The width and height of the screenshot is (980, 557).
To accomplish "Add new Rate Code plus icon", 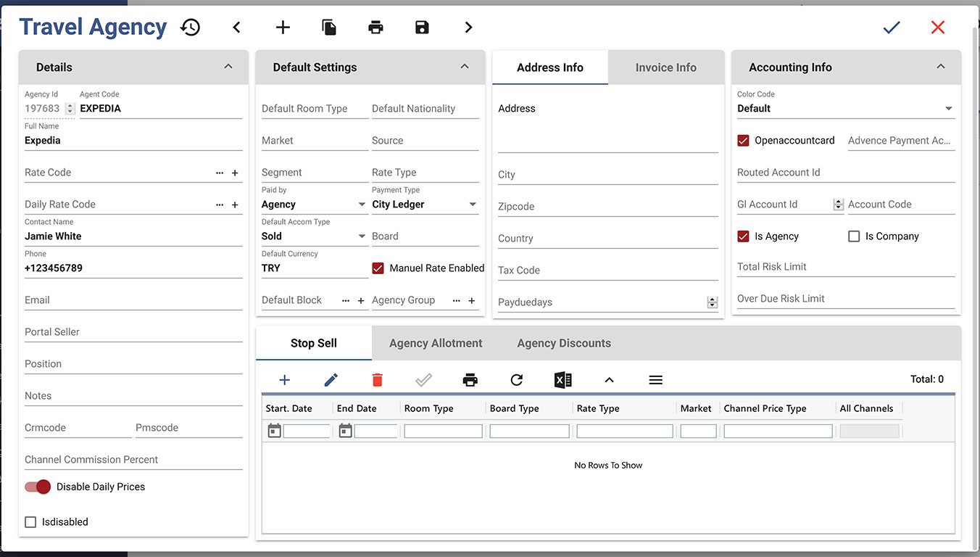I will pos(235,173).
